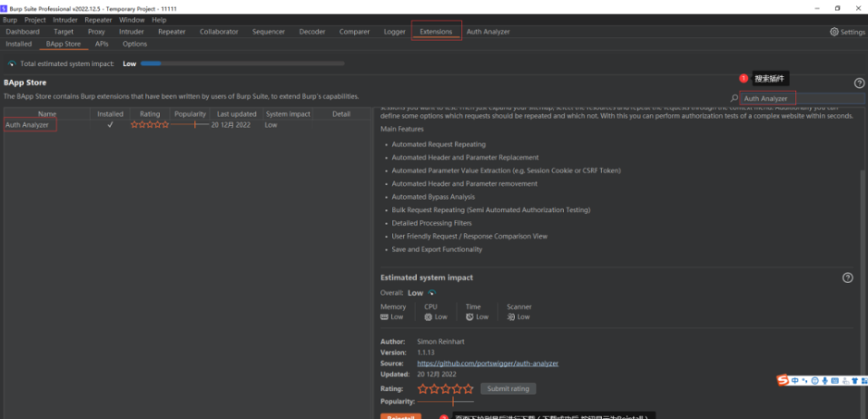
Task: Switch to the Collaborator tab
Action: click(x=219, y=32)
